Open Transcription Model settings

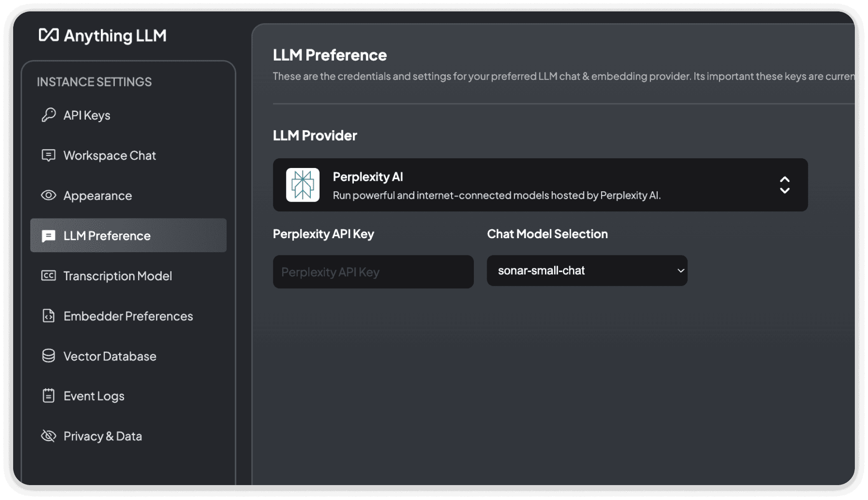[117, 276]
